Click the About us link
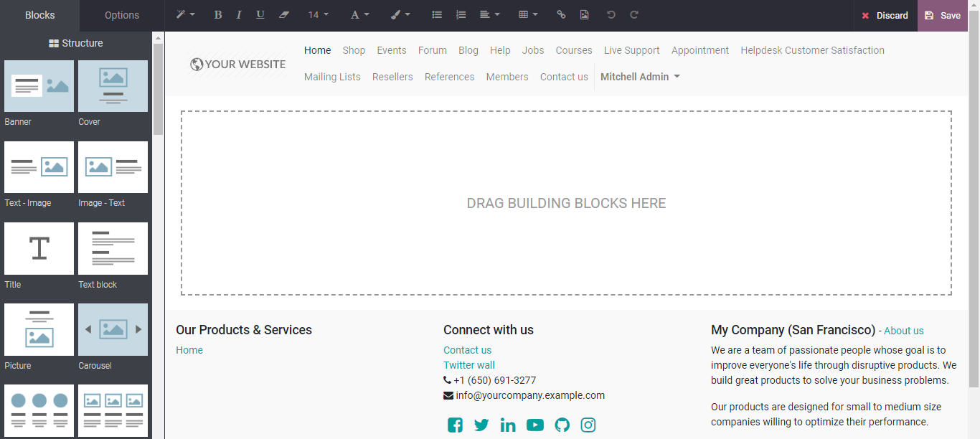Image resolution: width=980 pixels, height=439 pixels. click(904, 331)
